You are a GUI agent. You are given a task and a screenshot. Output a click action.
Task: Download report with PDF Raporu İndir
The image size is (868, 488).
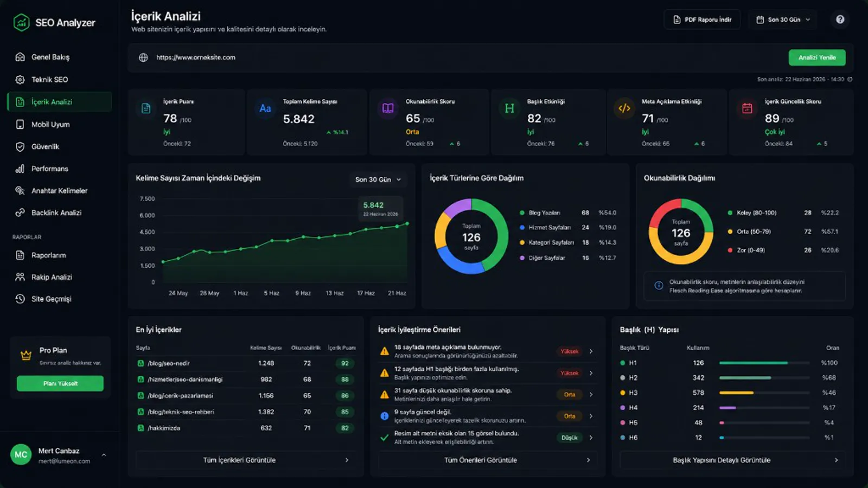pos(702,20)
